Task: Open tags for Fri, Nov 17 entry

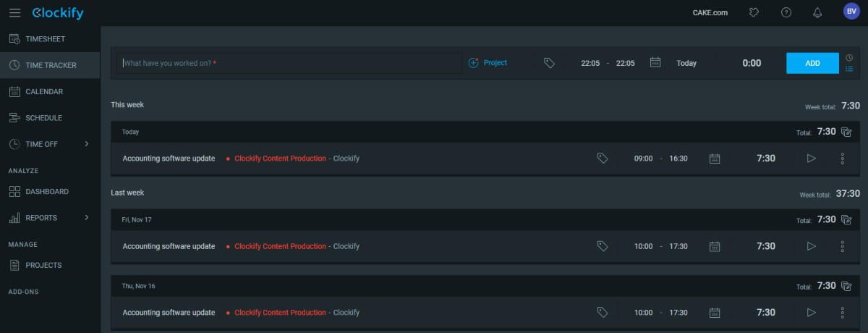Action: (602, 246)
